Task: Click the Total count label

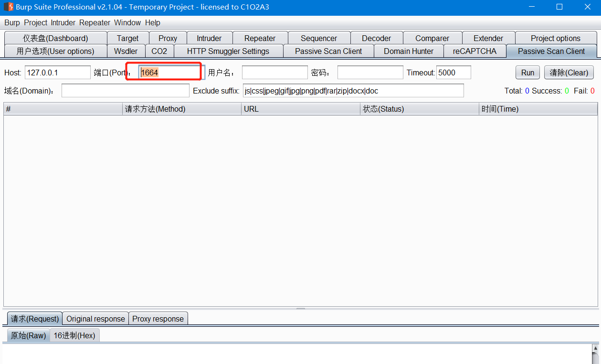Action: (517, 91)
